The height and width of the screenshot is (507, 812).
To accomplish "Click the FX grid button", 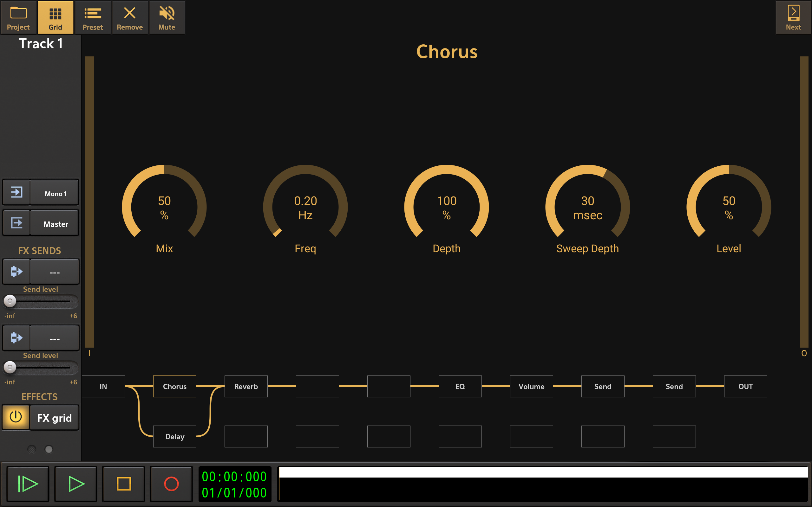I will click(54, 418).
